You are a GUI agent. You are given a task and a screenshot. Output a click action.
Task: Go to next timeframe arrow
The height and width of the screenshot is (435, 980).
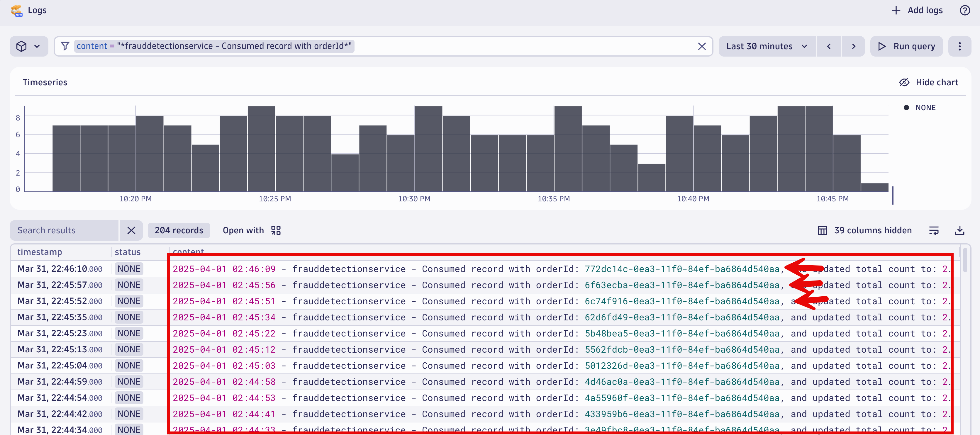point(853,46)
